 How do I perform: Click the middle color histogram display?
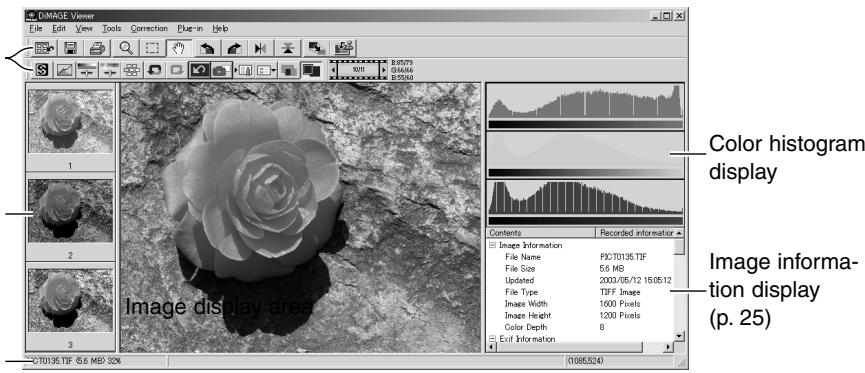(x=585, y=154)
